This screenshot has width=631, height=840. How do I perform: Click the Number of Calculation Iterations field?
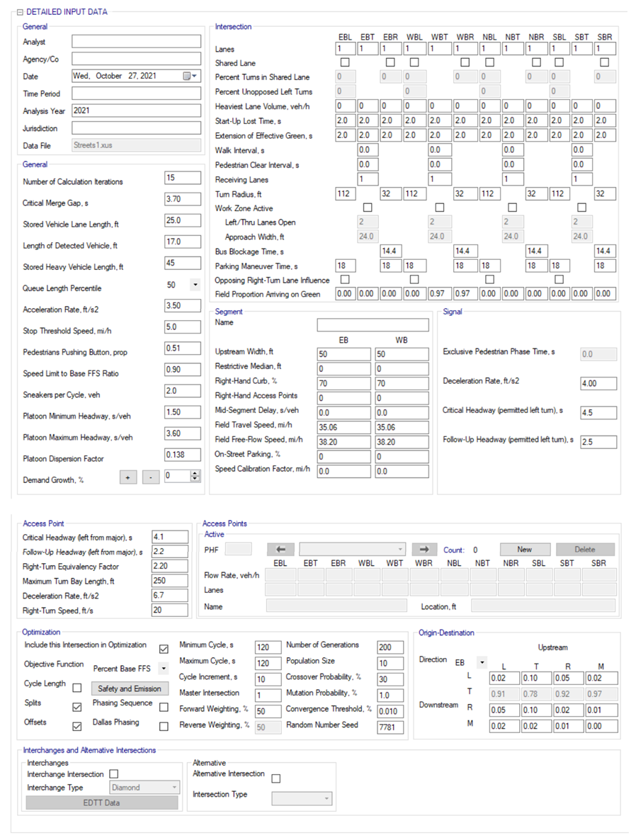point(183,178)
